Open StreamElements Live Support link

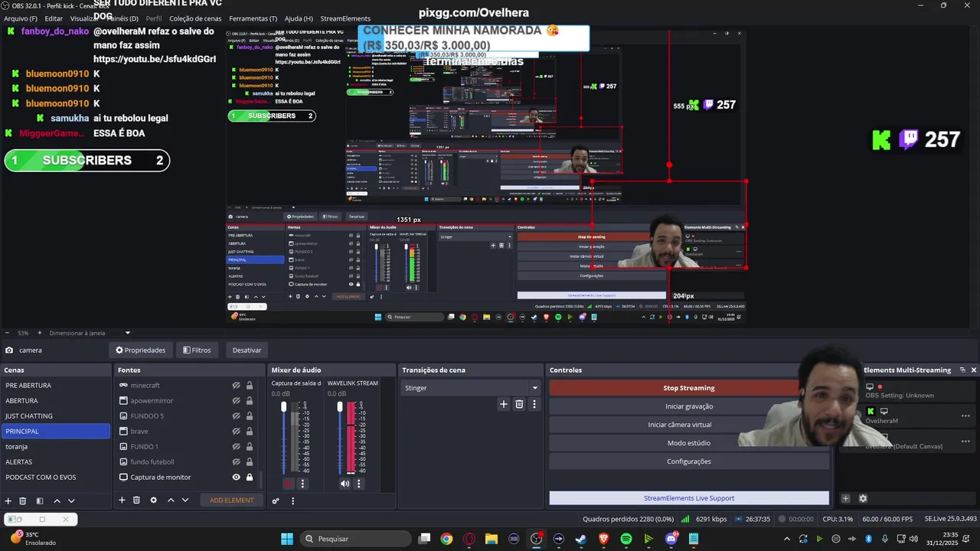[689, 498]
